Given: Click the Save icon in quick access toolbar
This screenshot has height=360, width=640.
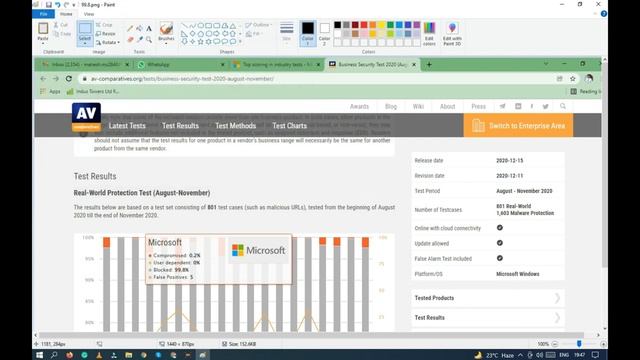Looking at the screenshot, I should click(x=49, y=5).
